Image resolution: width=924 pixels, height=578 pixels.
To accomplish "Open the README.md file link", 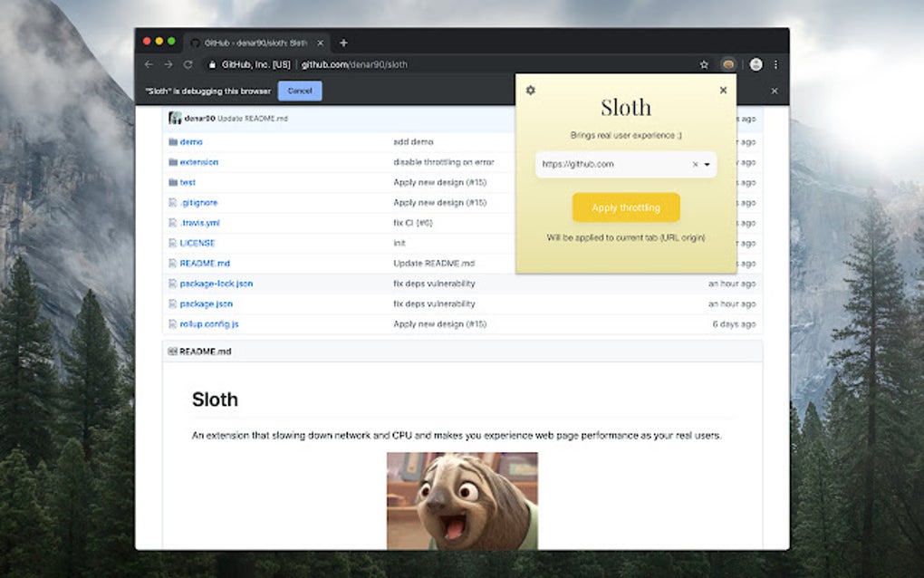I will (x=204, y=263).
